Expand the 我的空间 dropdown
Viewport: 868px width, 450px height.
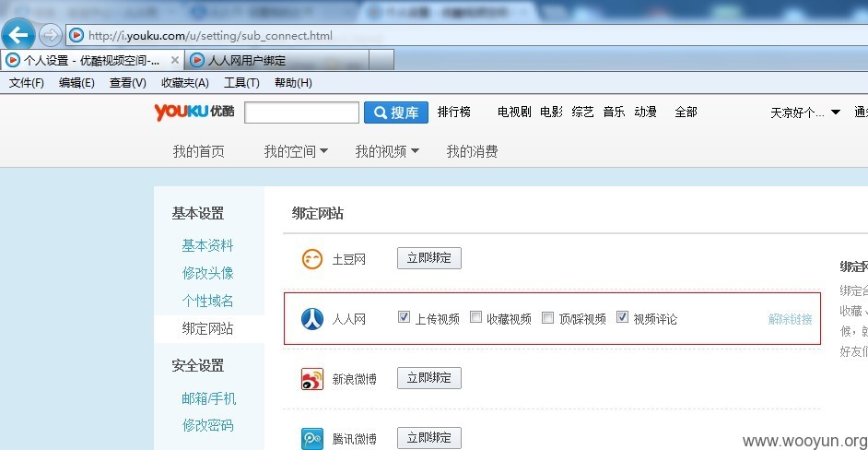[323, 151]
